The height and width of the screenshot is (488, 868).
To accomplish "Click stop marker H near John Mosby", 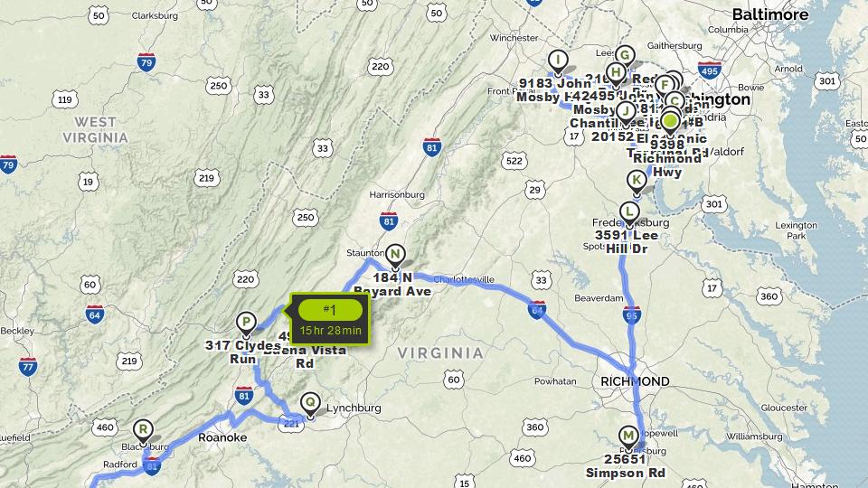I will [x=616, y=74].
